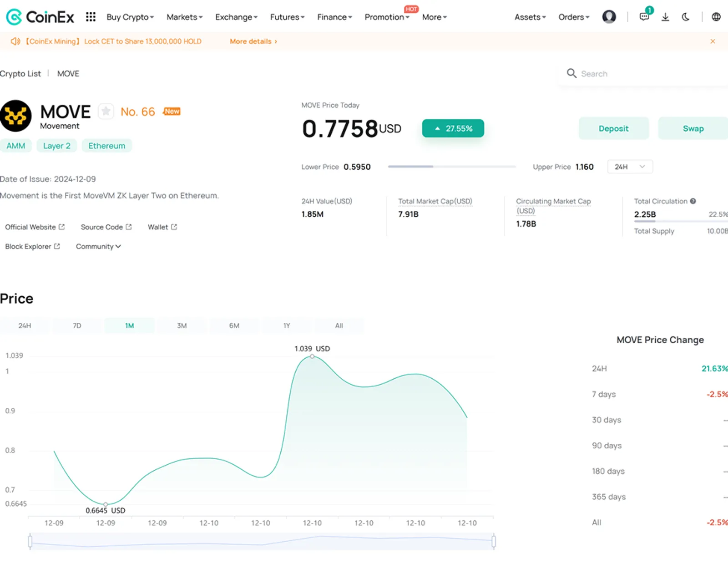This screenshot has height=569, width=728.
Task: Select the 3M chart tab
Action: (182, 325)
